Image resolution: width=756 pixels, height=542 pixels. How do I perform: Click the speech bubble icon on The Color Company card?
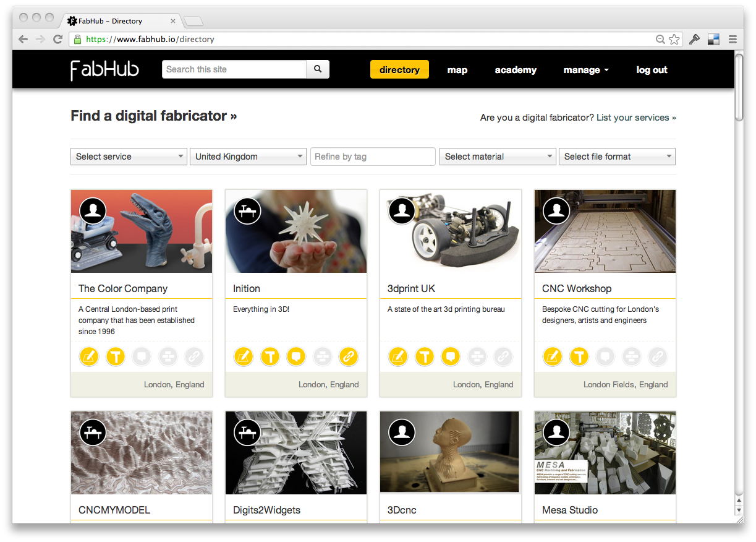142,356
